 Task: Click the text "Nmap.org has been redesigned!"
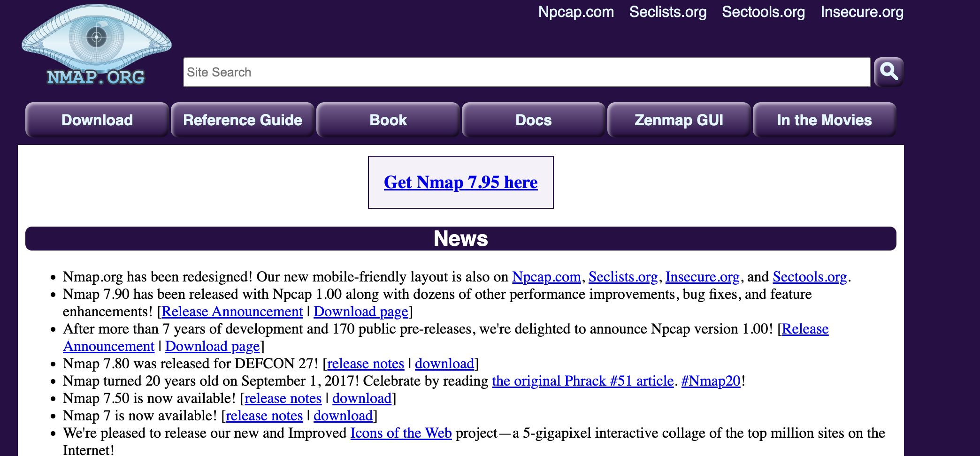click(x=158, y=277)
